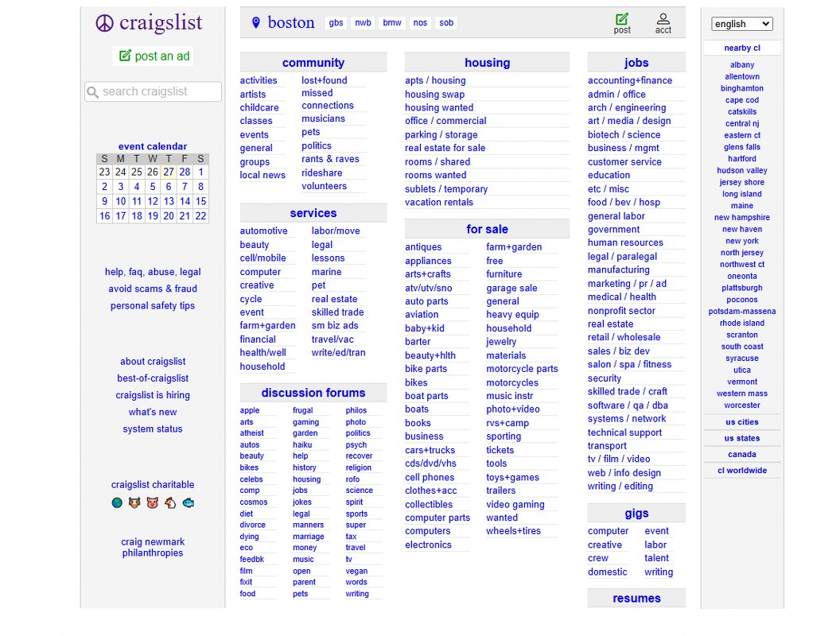The height and width of the screenshot is (636, 840).
Task: Open the discussion forums heading
Action: [313, 393]
